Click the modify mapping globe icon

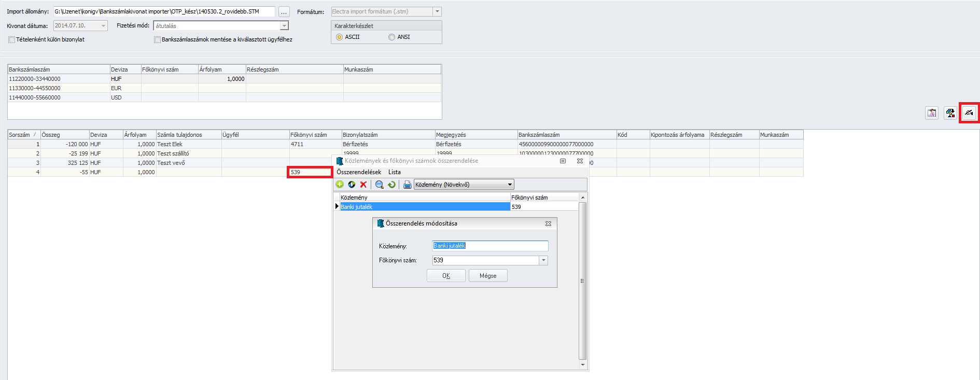click(352, 185)
